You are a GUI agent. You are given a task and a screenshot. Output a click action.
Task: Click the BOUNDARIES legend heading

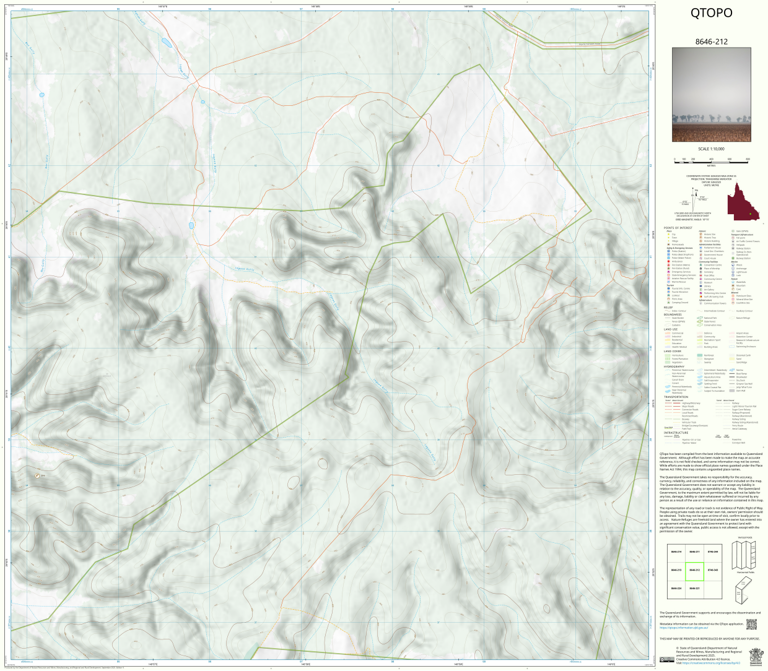tap(673, 314)
